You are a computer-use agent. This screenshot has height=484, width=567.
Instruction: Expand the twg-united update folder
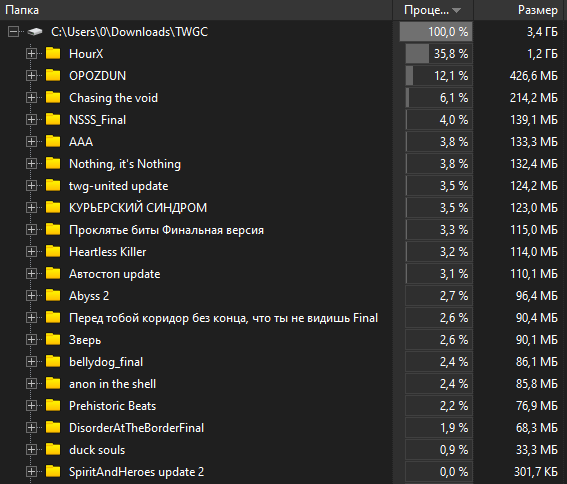(x=31, y=186)
